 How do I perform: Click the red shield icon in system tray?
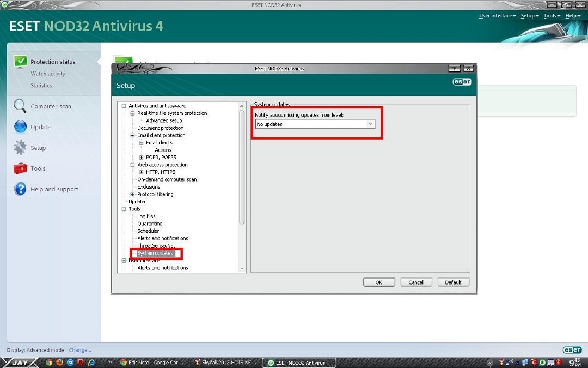tap(535, 363)
